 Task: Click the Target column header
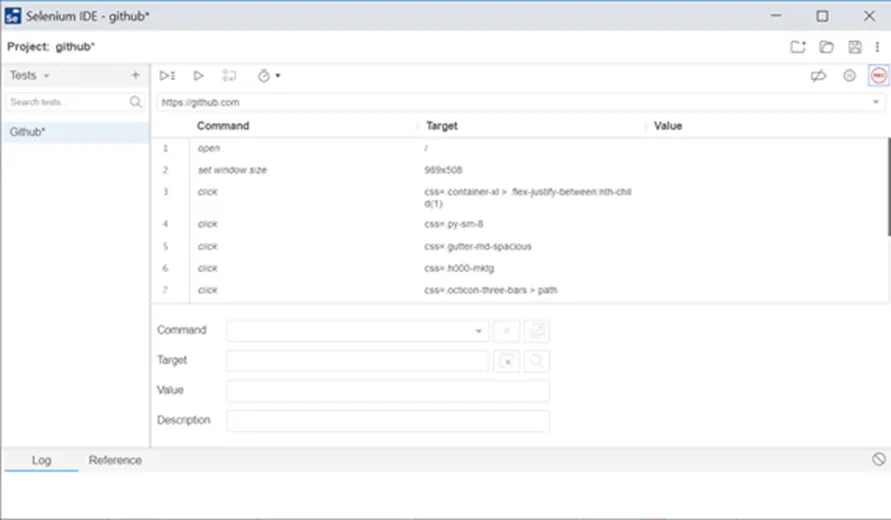click(x=442, y=126)
